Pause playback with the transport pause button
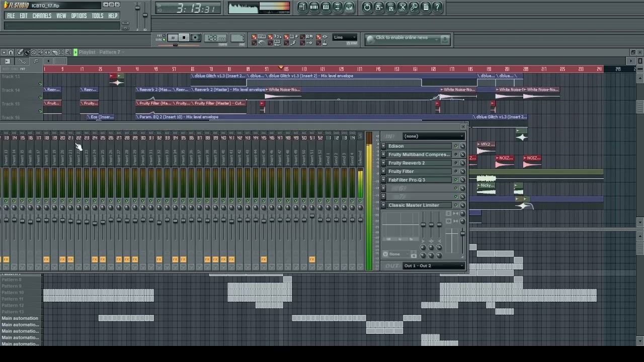Image resolution: width=644 pixels, height=362 pixels. click(x=172, y=38)
